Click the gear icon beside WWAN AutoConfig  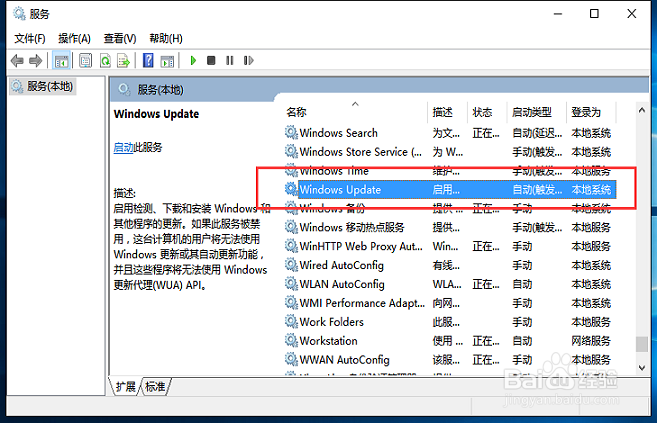(x=291, y=359)
